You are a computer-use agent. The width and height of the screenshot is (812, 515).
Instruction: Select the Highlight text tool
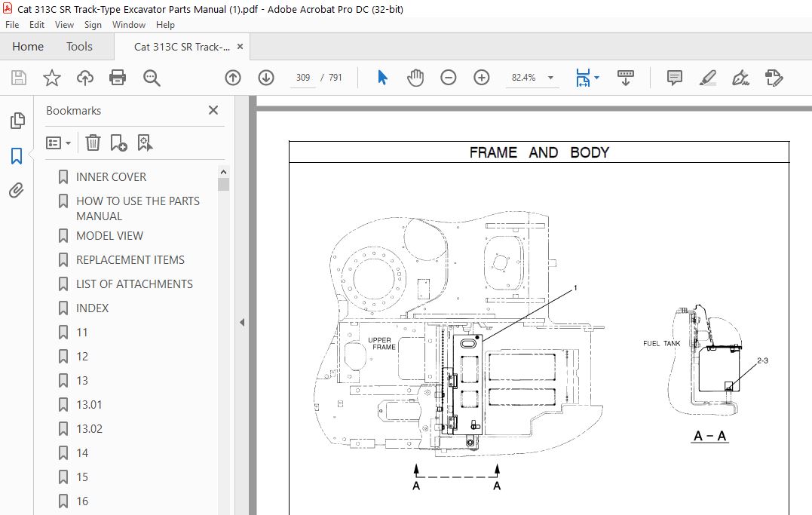coord(707,78)
